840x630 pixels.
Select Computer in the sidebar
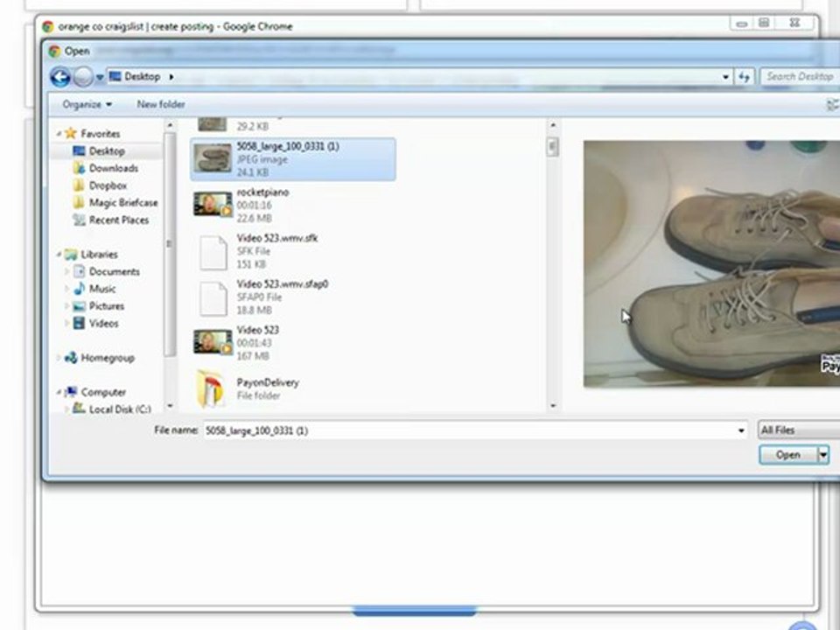click(95, 392)
